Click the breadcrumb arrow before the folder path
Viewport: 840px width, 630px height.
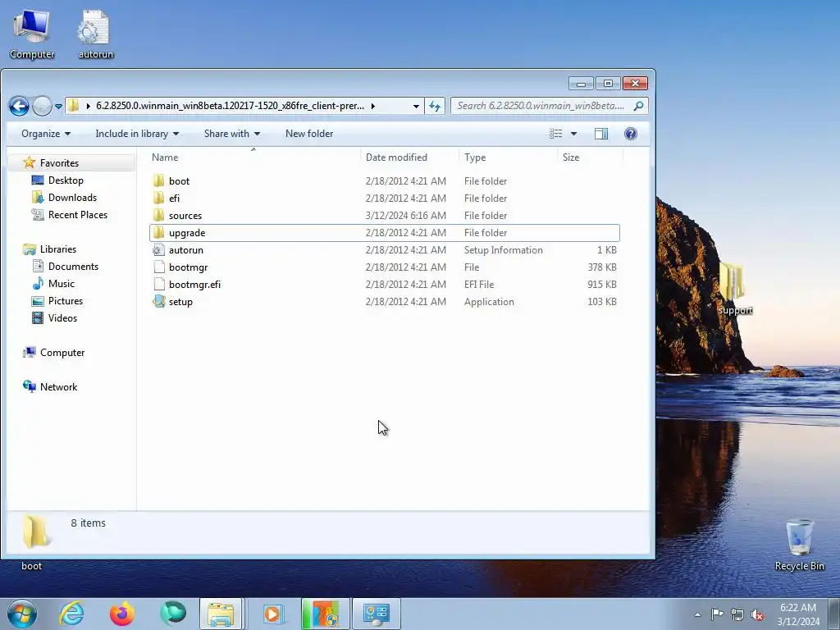click(x=88, y=106)
